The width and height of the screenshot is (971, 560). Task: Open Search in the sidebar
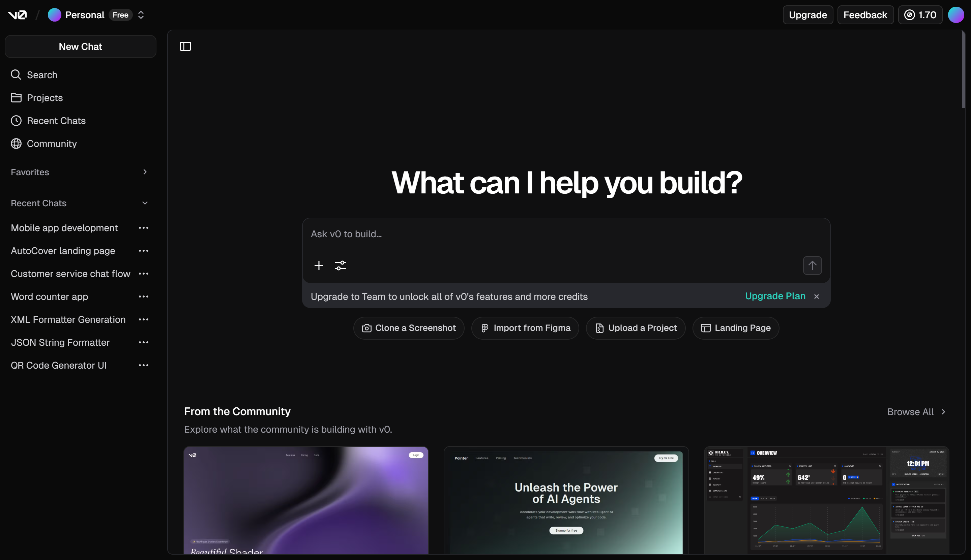tap(41, 74)
